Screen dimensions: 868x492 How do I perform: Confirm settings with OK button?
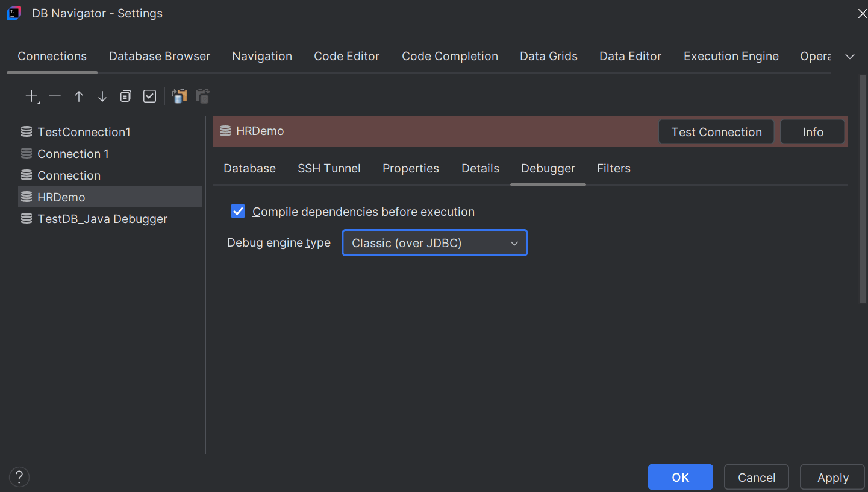(681, 478)
